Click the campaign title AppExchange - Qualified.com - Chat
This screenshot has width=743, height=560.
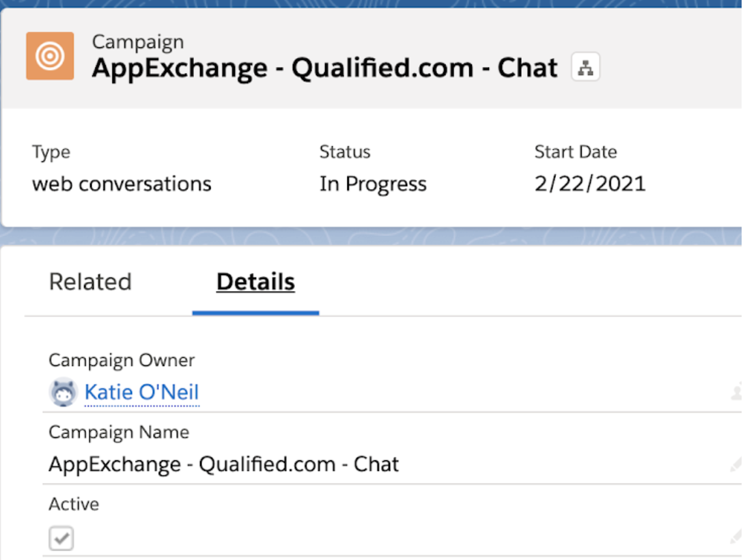(324, 68)
